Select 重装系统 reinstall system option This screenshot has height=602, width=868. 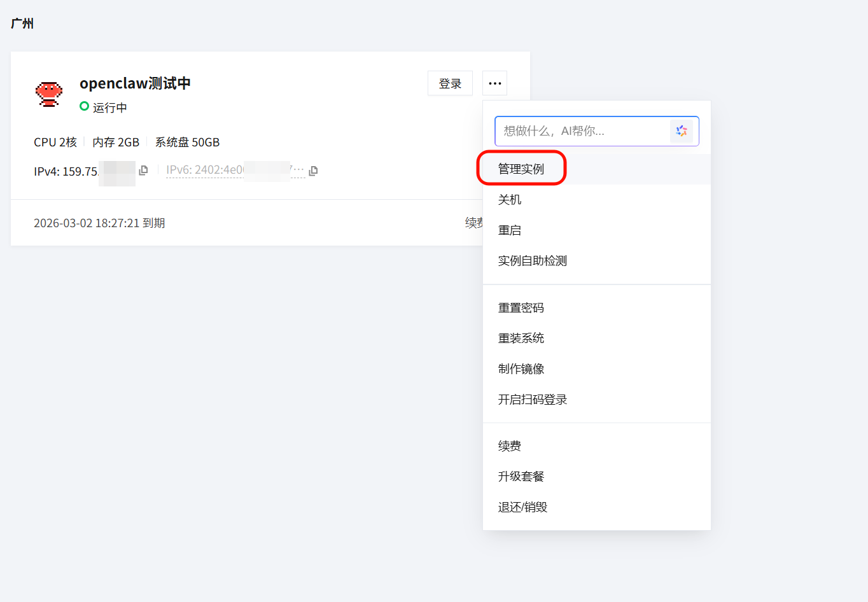pos(597,339)
